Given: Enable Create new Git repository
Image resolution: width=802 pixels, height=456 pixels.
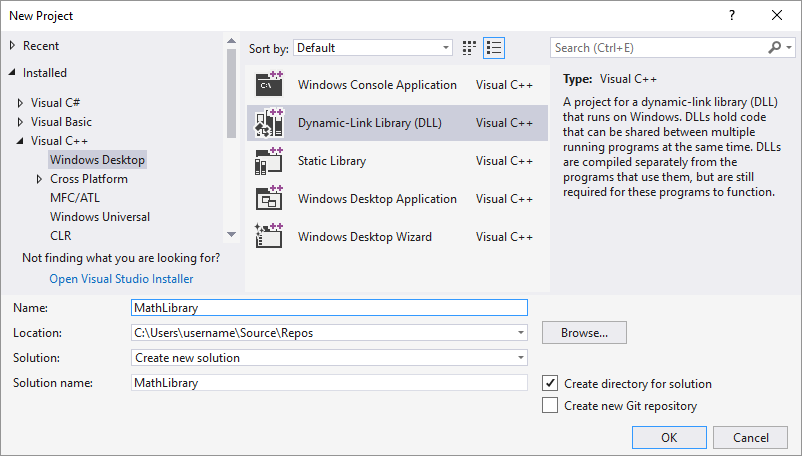Looking at the screenshot, I should [x=549, y=406].
